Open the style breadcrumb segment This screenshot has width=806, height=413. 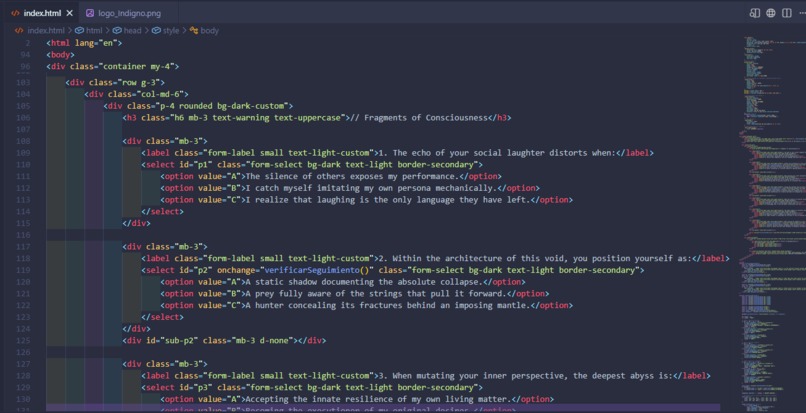(x=171, y=31)
